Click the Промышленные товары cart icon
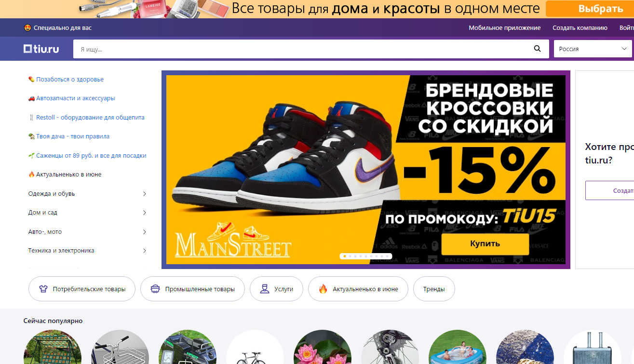 pyautogui.click(x=155, y=289)
